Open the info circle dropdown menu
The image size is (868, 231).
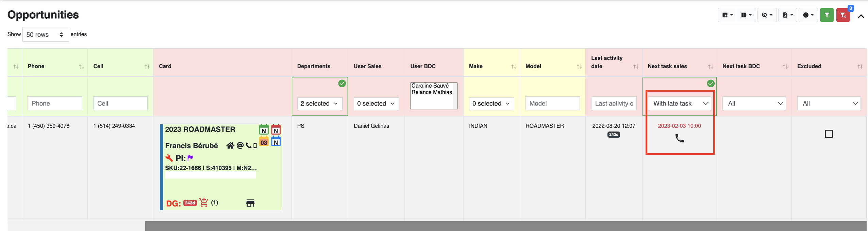[808, 15]
